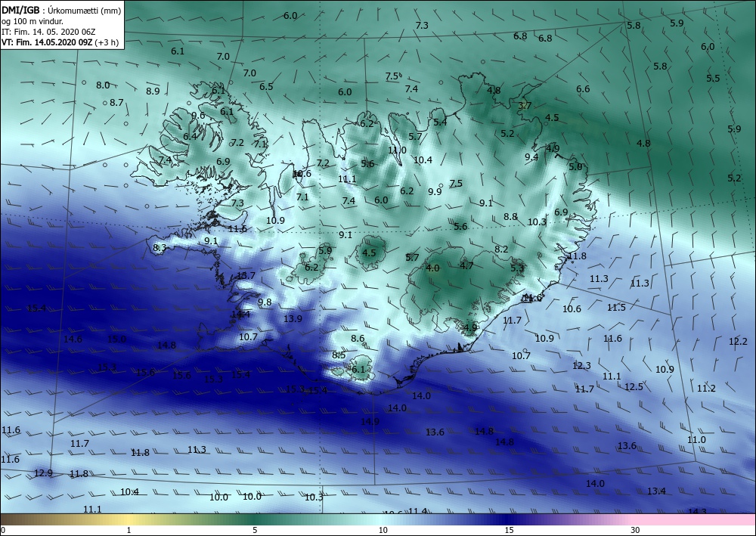Click the 11.4 value at the bottom edge
This screenshot has height=536, width=756.
pyautogui.click(x=417, y=511)
